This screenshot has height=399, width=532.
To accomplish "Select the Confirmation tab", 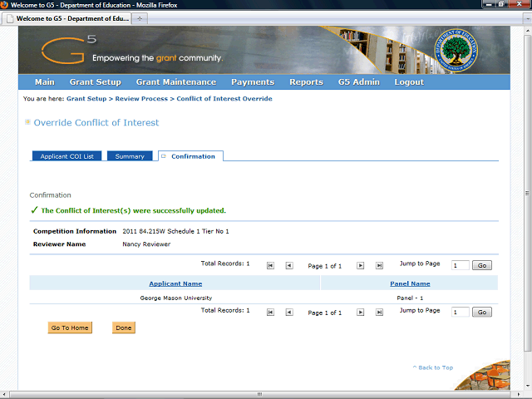I will tap(190, 156).
